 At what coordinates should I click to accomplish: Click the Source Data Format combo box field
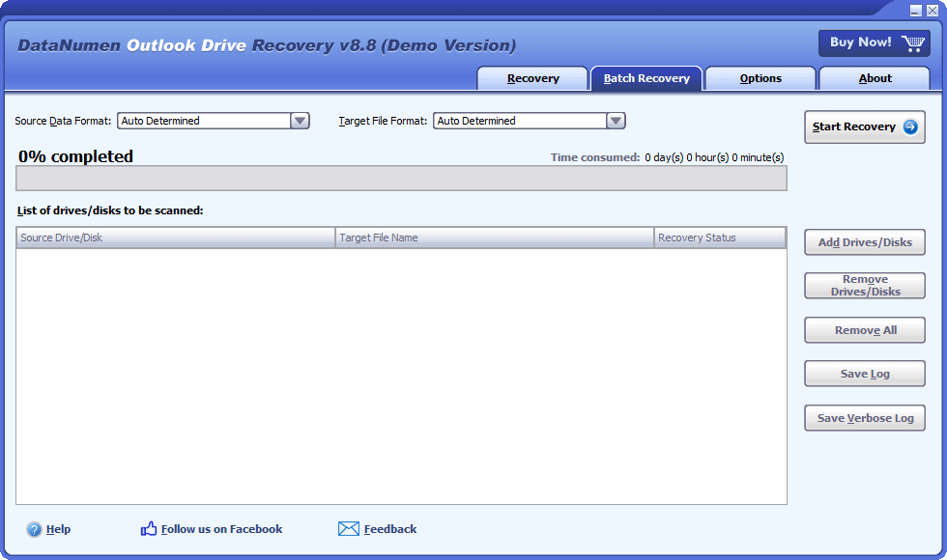pyautogui.click(x=214, y=121)
